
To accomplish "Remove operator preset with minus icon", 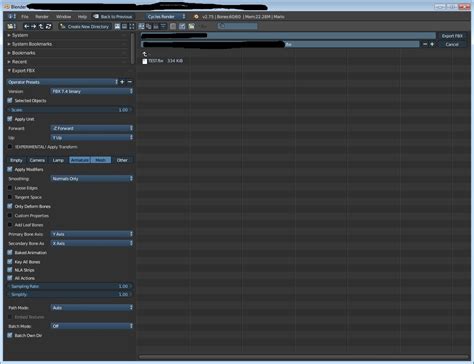I will [130, 82].
